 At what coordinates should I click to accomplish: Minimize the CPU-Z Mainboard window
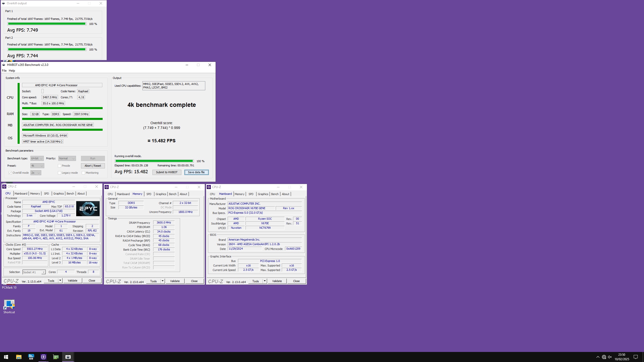(278, 187)
